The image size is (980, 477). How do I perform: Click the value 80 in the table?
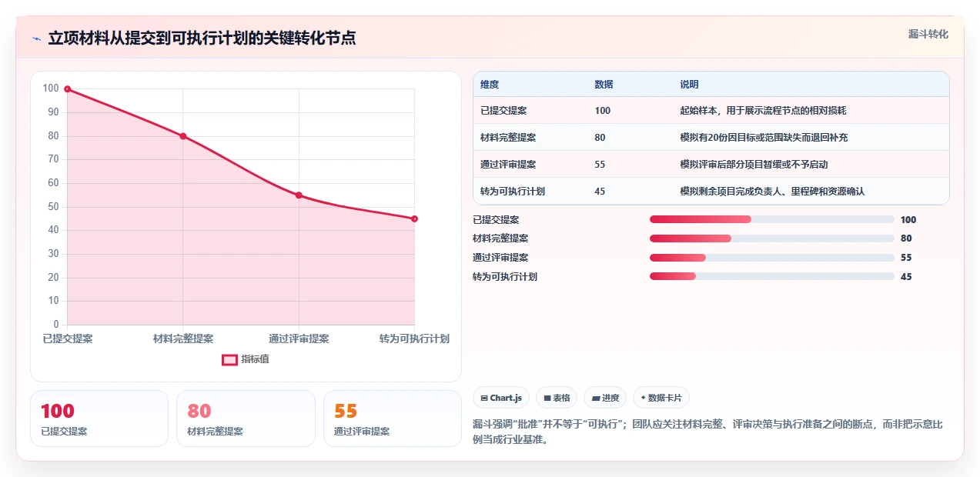pos(600,138)
